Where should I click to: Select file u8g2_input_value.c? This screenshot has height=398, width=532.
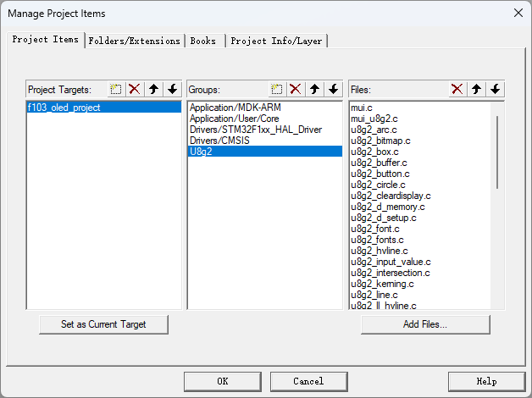[x=420, y=262]
